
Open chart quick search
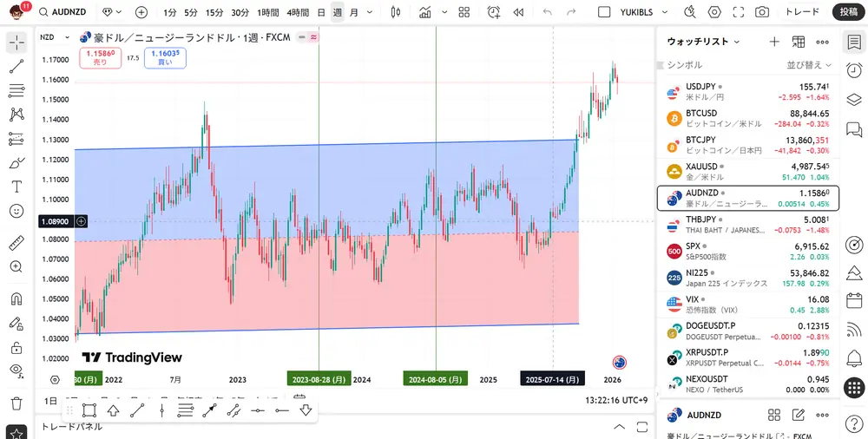point(690,12)
